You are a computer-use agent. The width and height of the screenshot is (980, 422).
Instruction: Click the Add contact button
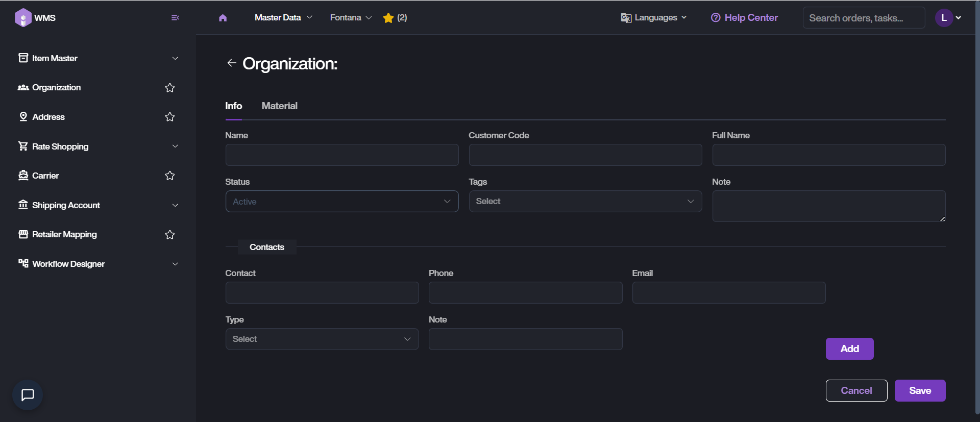[x=849, y=349]
